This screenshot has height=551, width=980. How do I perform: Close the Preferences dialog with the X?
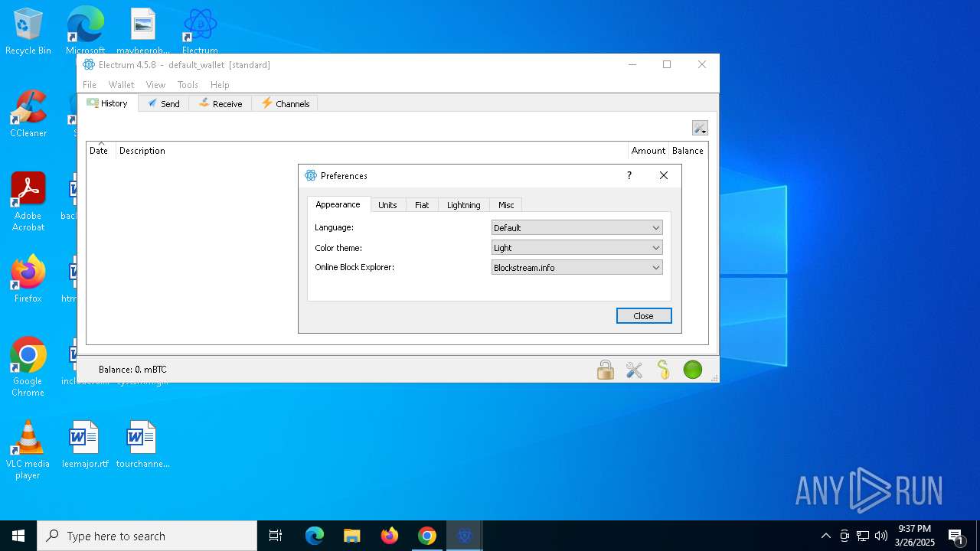click(664, 175)
